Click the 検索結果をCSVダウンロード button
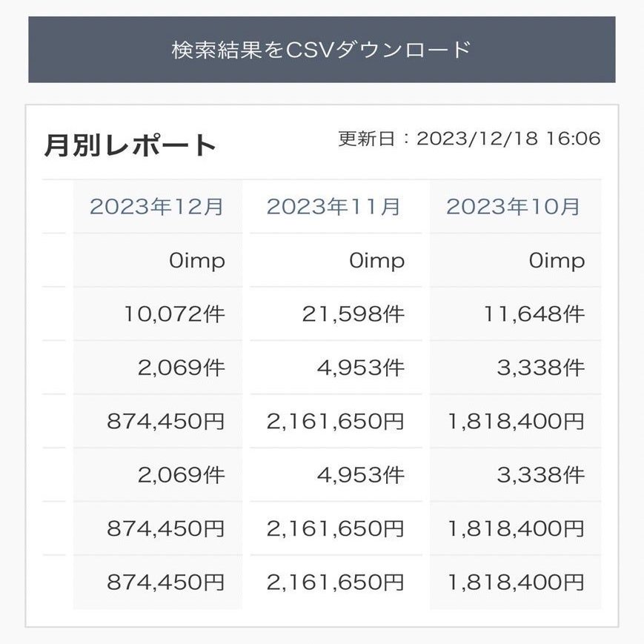The height and width of the screenshot is (644, 644). [322, 50]
